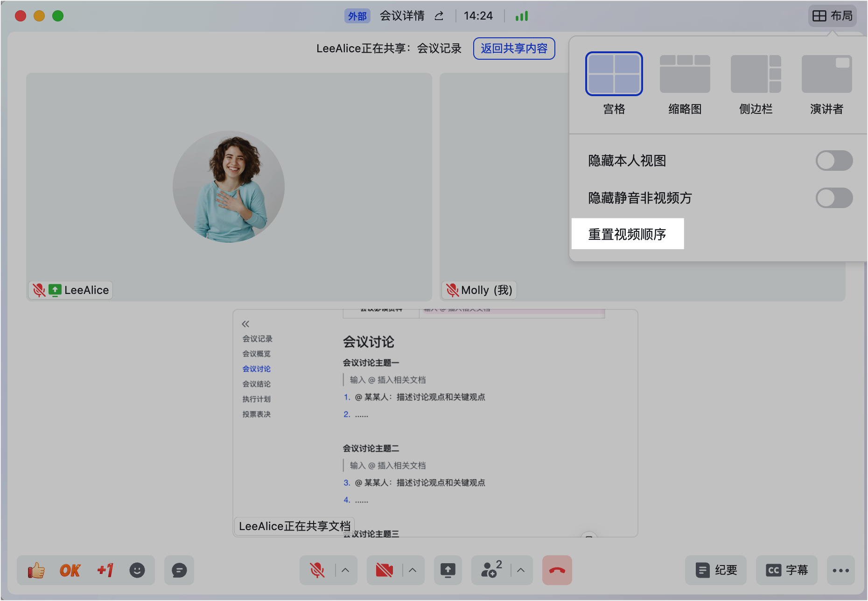The image size is (868, 601).
Task: Turn on the camera
Action: click(x=385, y=570)
